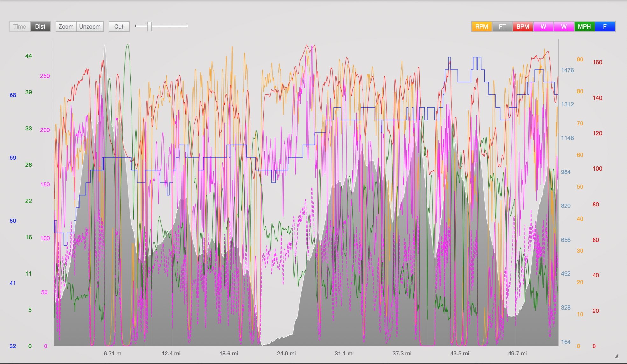Toggle the blue F temperature series

605,26
